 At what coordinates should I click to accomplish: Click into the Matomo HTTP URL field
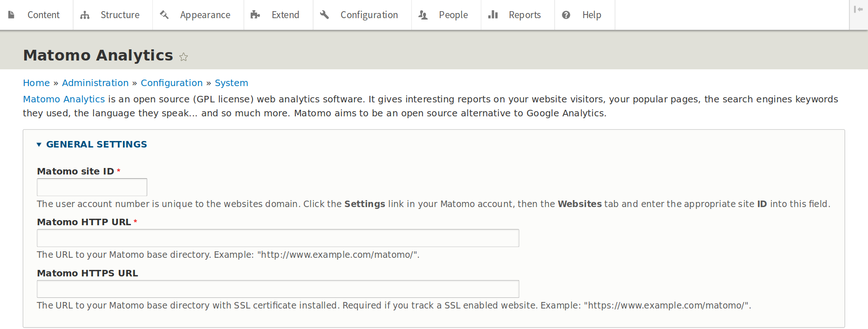278,238
